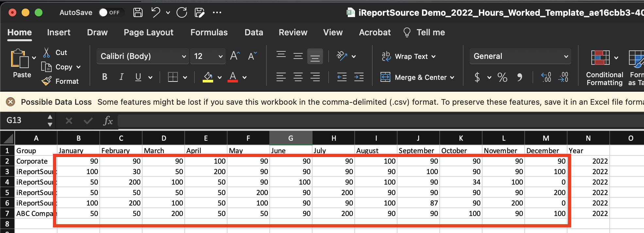Screen dimensions: 644x233
Task: Increase decimal places
Action: (546, 77)
